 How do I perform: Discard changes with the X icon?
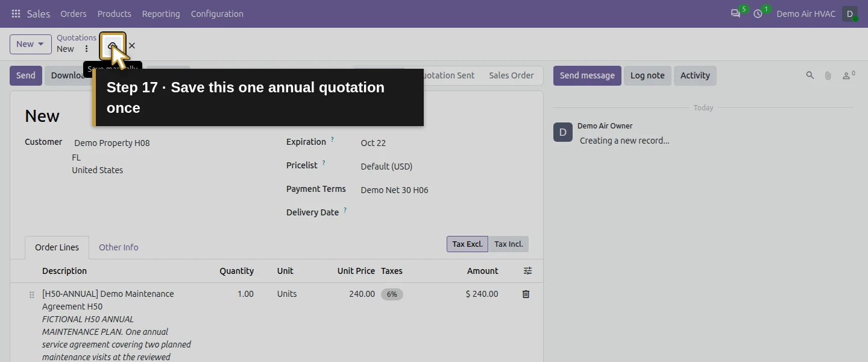[x=132, y=46]
